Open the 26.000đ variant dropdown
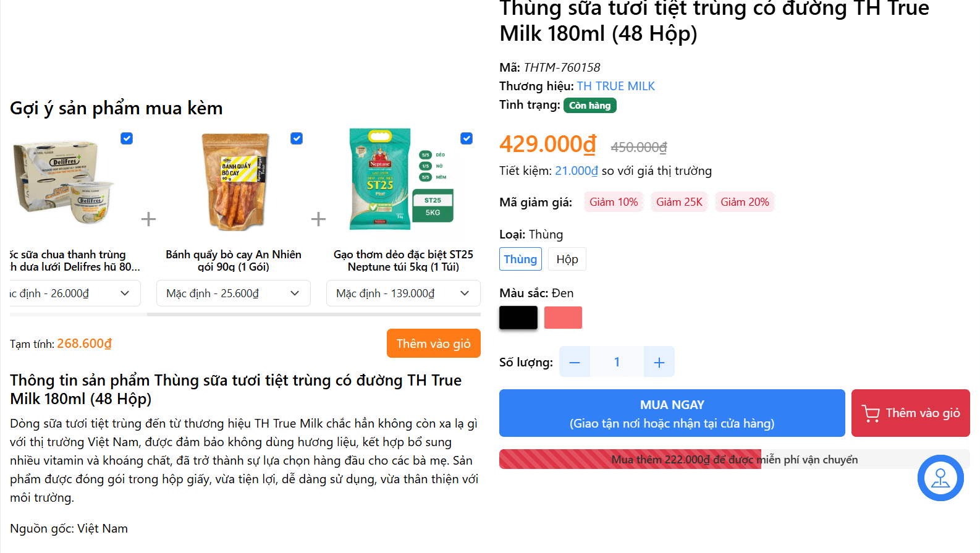The image size is (980, 553). pos(75,293)
